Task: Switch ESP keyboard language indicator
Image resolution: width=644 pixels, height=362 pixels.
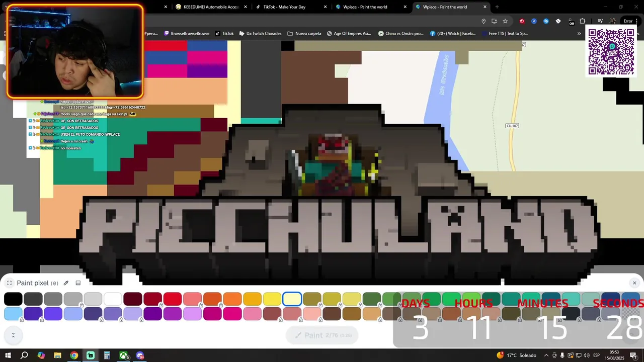Action: 596,355
